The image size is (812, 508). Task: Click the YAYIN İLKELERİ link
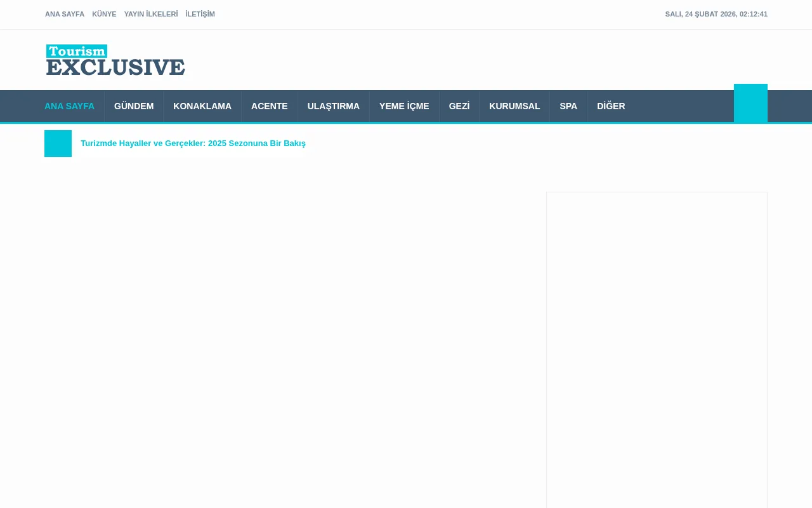151,14
